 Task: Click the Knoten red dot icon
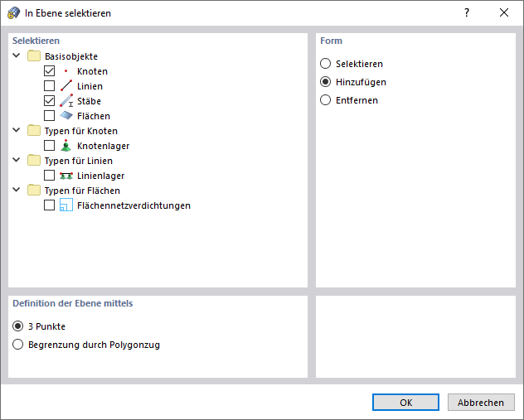pos(66,71)
